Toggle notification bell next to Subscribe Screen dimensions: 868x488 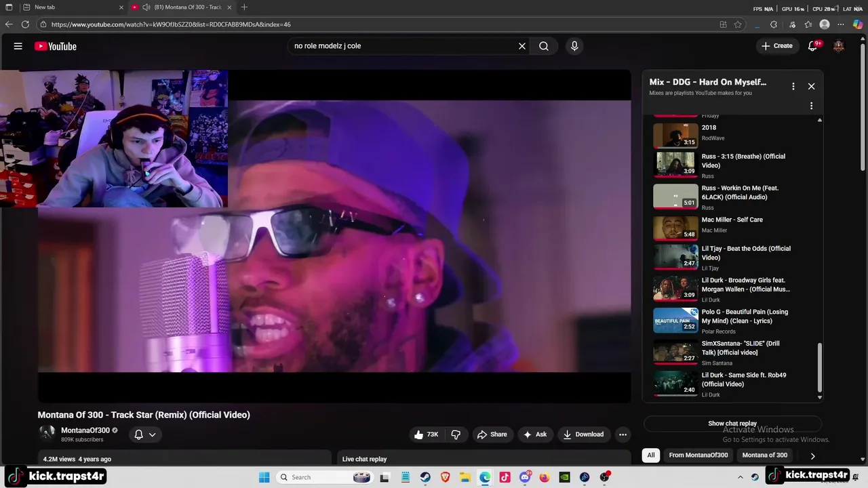click(x=138, y=434)
